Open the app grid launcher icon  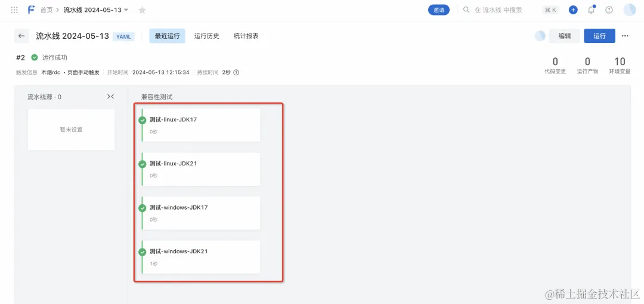click(x=14, y=10)
